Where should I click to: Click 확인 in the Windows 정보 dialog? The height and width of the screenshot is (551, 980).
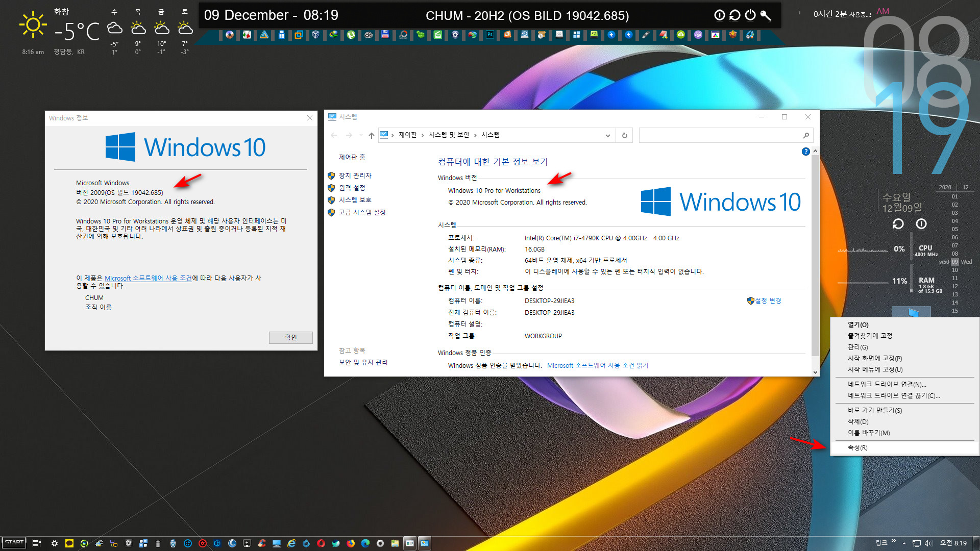click(x=290, y=337)
